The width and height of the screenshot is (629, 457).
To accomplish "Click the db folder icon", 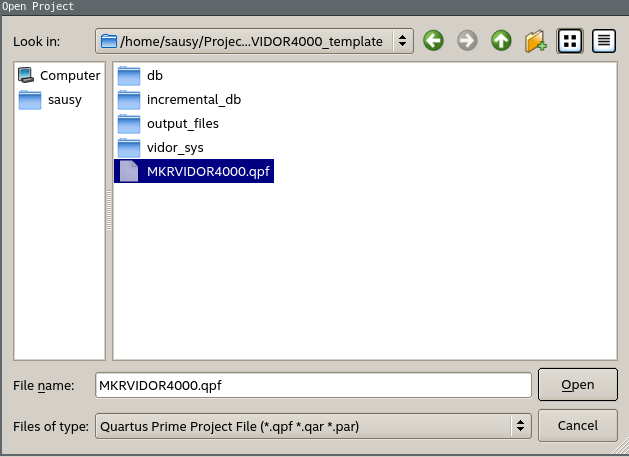I will tap(129, 76).
